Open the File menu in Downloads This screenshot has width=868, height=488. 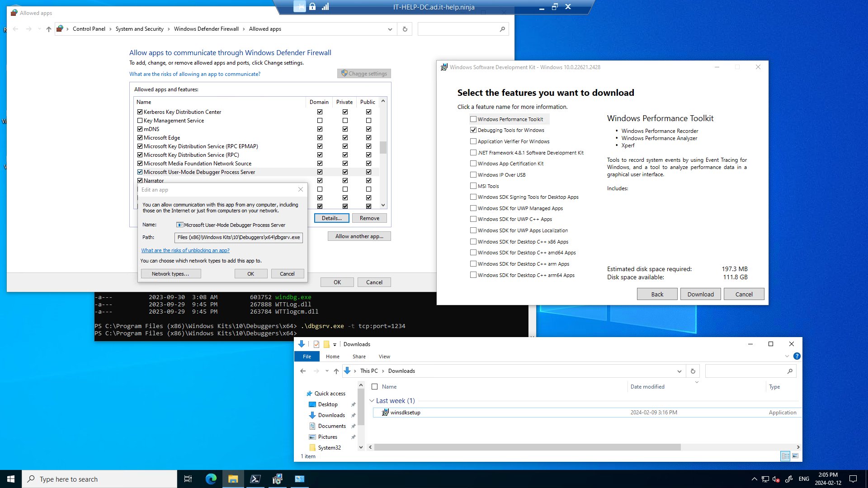pos(307,357)
